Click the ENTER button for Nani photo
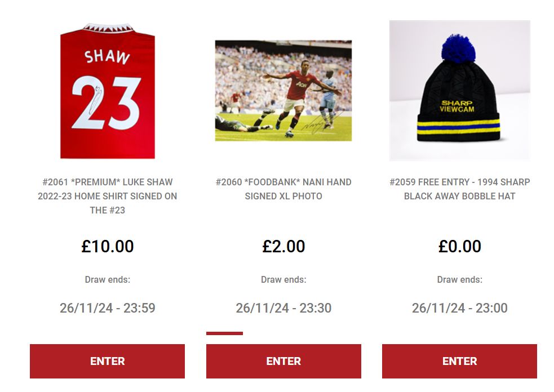 [x=283, y=361]
